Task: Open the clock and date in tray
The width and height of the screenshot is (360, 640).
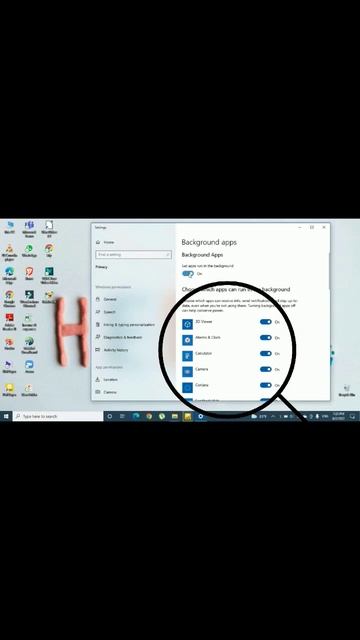Action: (x=338, y=416)
